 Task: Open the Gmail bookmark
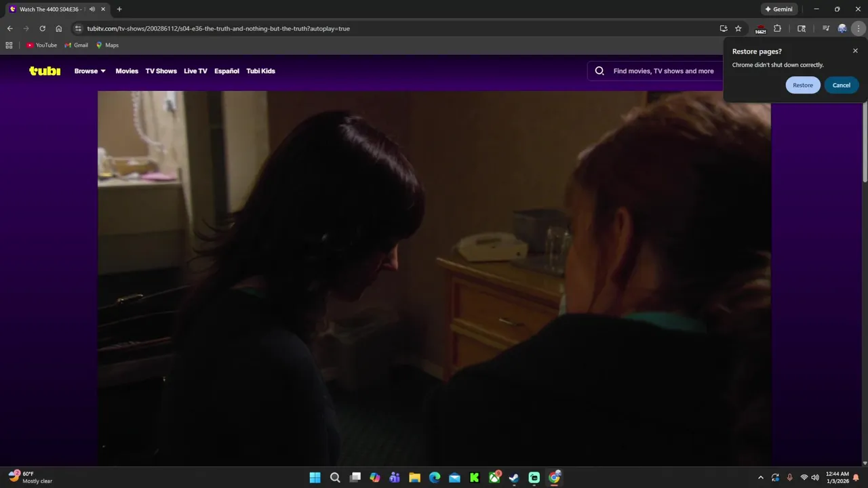(76, 45)
